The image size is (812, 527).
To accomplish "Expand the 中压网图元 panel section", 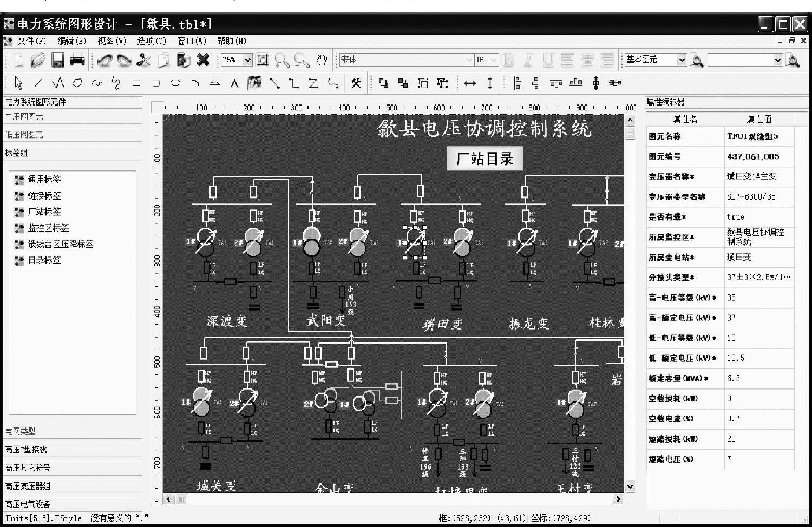I will click(73, 117).
